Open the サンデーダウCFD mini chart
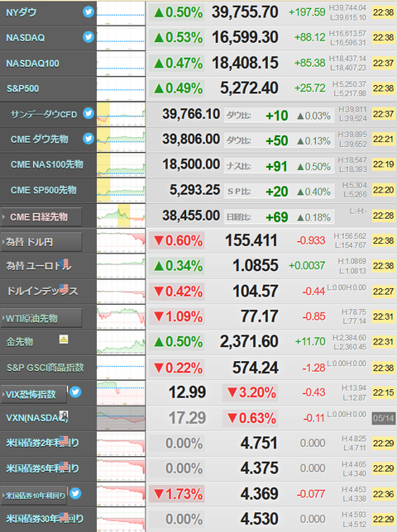This screenshot has height=532, width=397. 121,114
